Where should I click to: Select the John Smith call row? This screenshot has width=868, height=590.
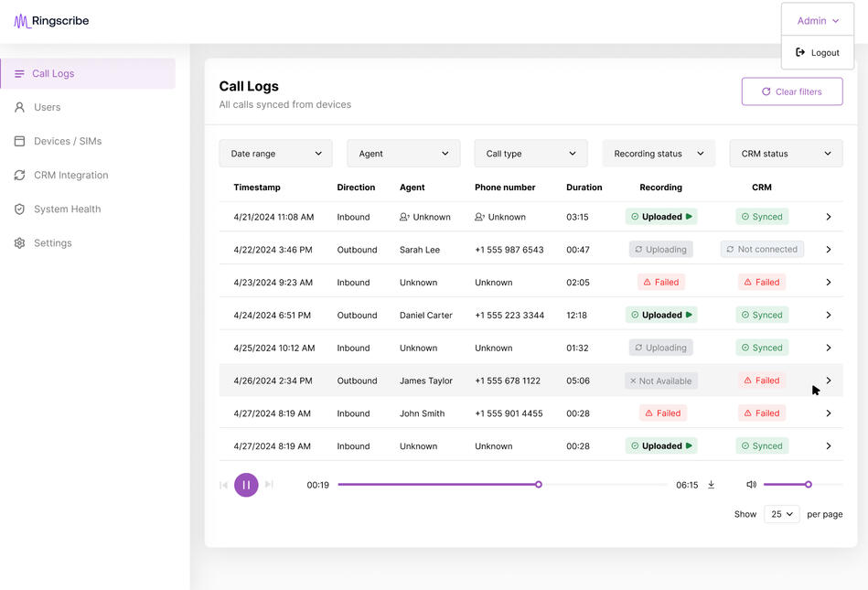(422, 413)
